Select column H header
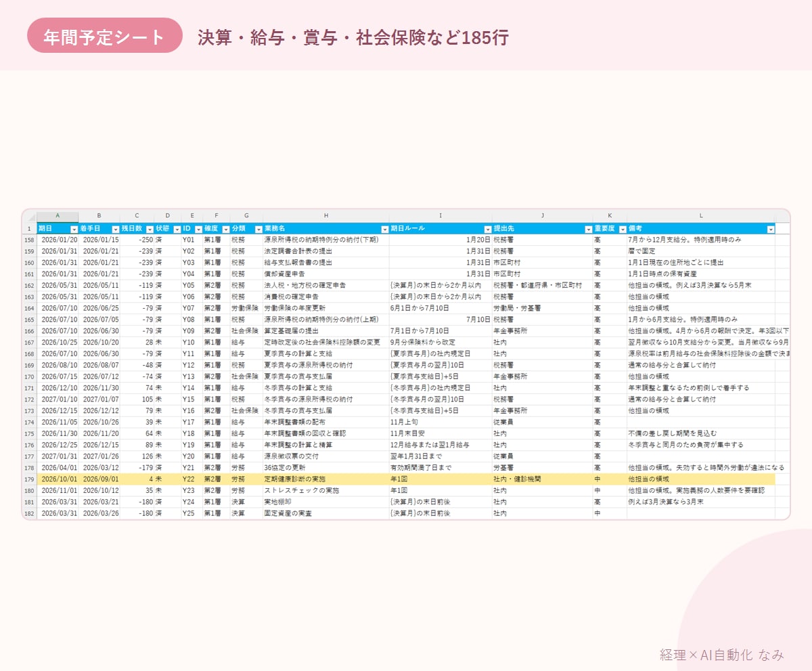 [x=326, y=216]
